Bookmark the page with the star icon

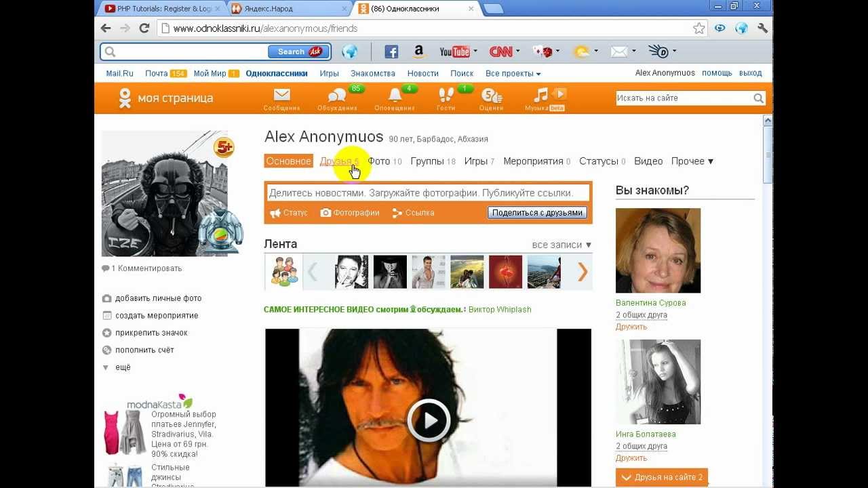click(699, 28)
